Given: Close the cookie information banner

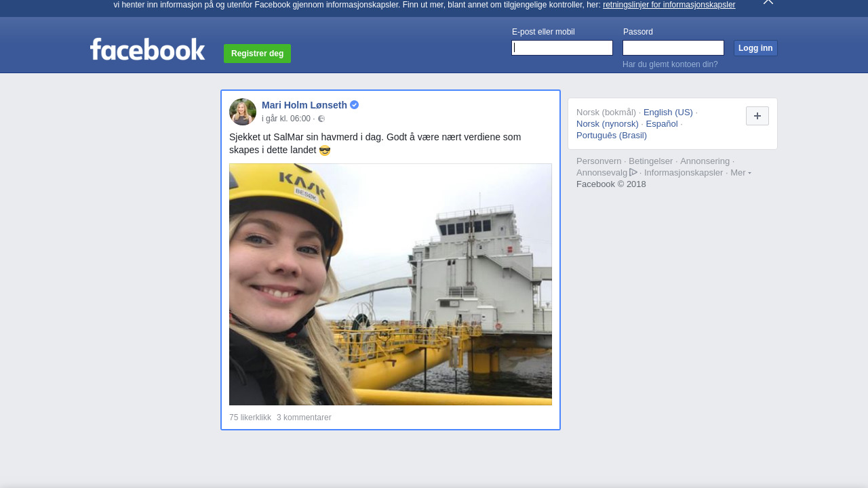Looking at the screenshot, I should click(x=768, y=2).
